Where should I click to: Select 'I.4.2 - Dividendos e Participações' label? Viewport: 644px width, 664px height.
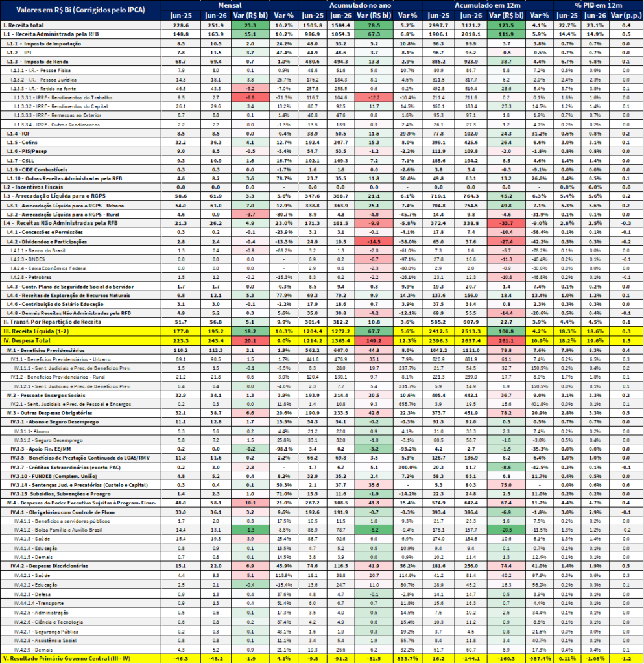point(47,241)
